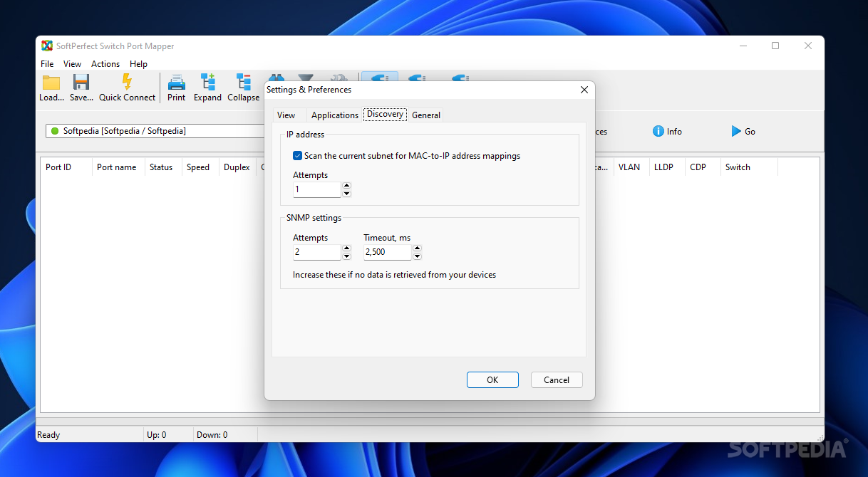This screenshot has width=868, height=477.
Task: Increase IP address Attempts with up arrow
Action: point(346,187)
